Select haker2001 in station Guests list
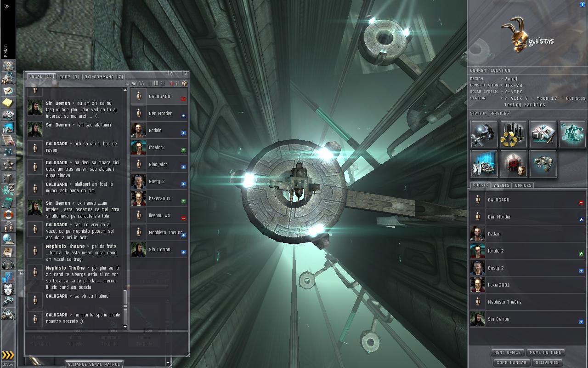The image size is (588, 368). [527, 285]
